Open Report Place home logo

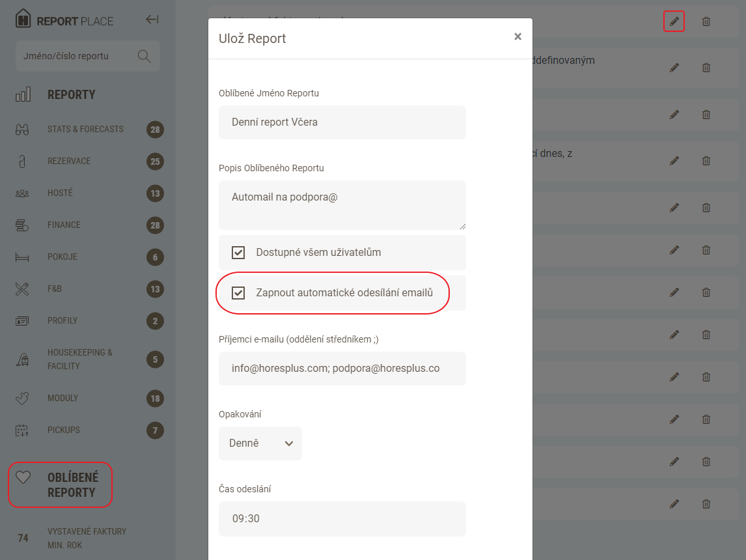click(64, 20)
